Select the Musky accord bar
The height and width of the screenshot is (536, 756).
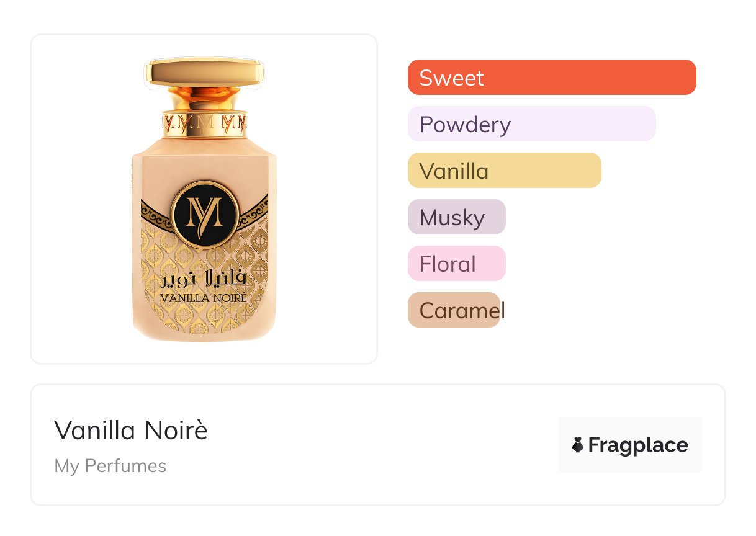click(x=456, y=217)
